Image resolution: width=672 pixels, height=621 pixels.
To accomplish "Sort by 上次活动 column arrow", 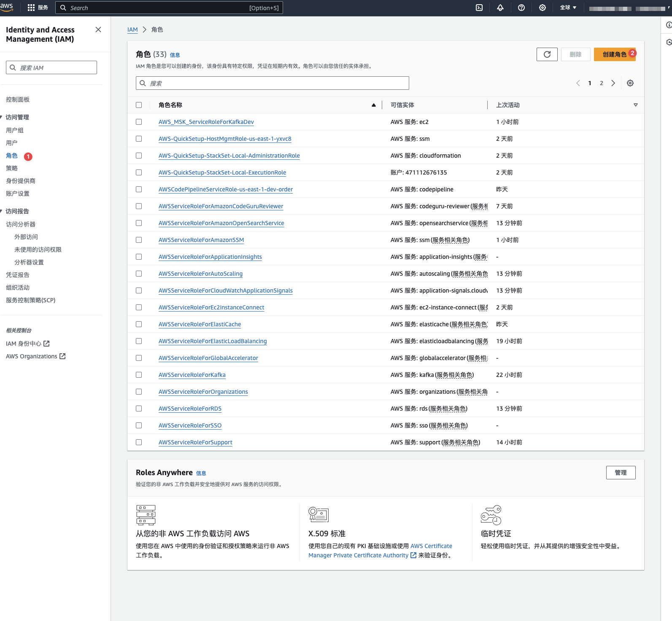I will click(x=636, y=105).
